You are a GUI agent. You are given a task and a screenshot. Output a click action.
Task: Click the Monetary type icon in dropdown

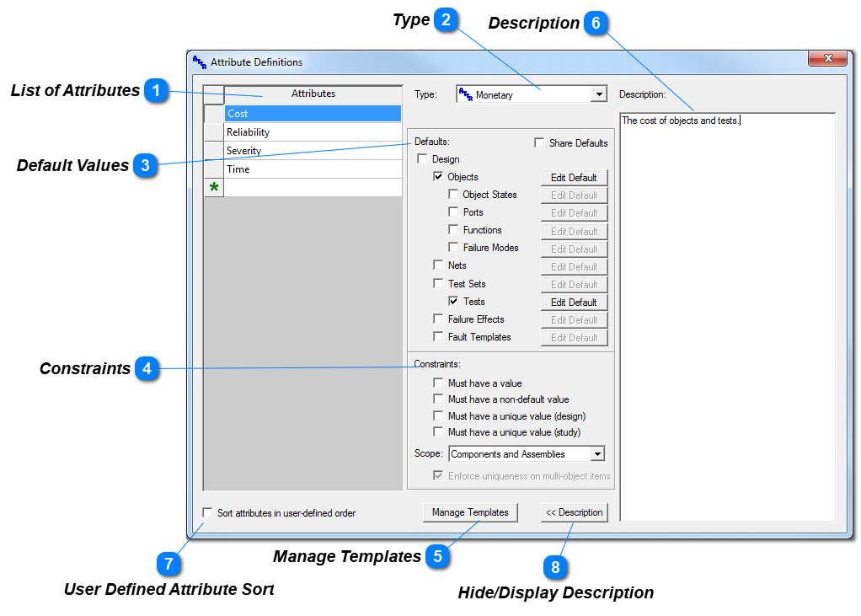point(466,94)
